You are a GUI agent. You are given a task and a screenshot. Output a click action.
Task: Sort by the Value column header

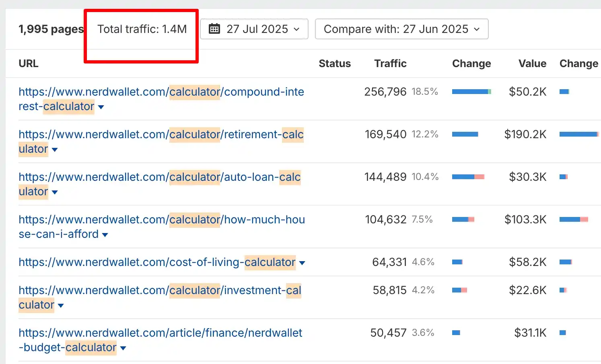(532, 63)
